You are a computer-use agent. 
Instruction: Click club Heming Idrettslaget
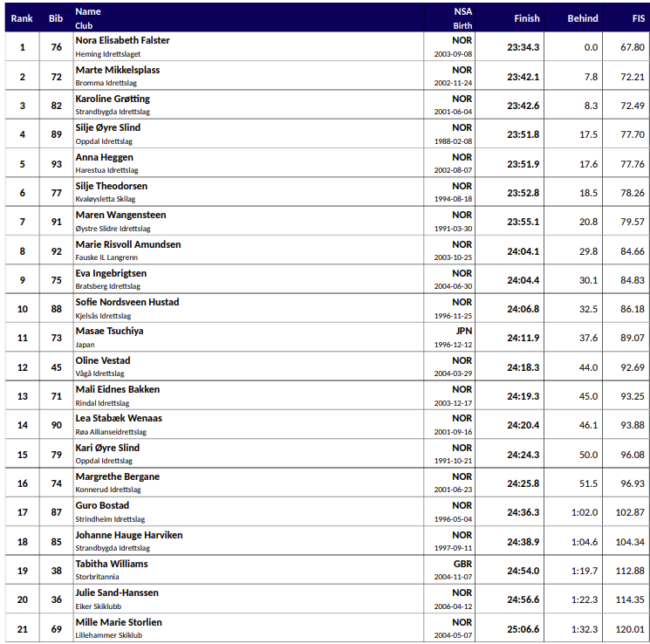click(108, 54)
